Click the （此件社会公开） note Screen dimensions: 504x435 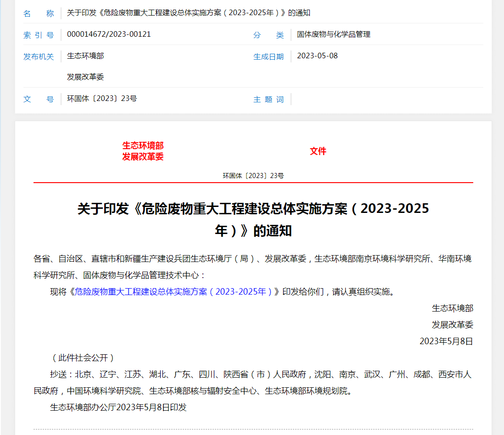click(83, 358)
